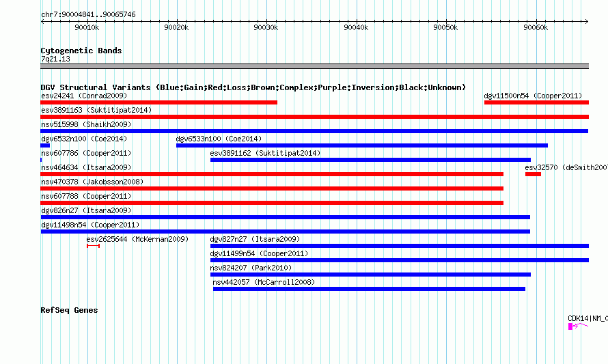The width and height of the screenshot is (608, 364).
Task: Click the esv3891163 (Suktitipat2014) loss bar
Action: [x=314, y=117]
